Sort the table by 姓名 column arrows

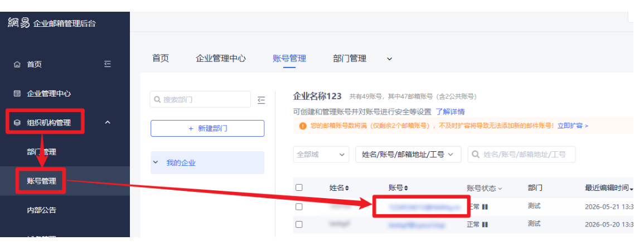point(347,188)
